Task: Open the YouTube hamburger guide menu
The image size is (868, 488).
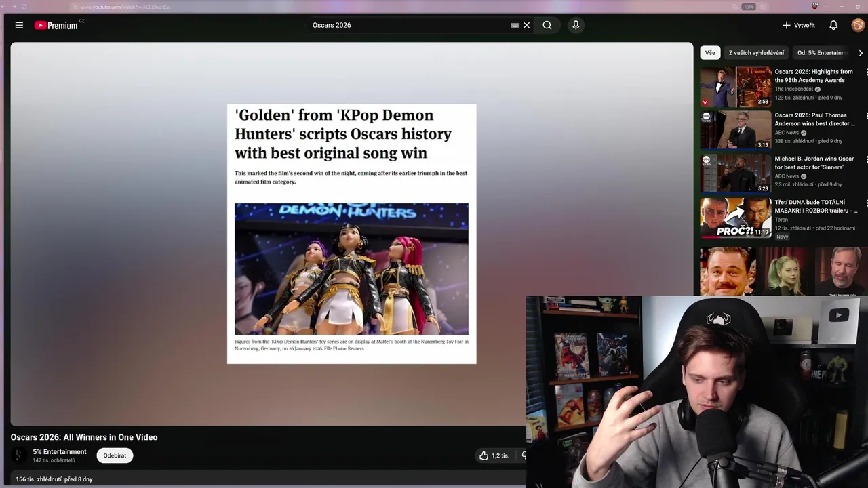Action: coord(19,25)
